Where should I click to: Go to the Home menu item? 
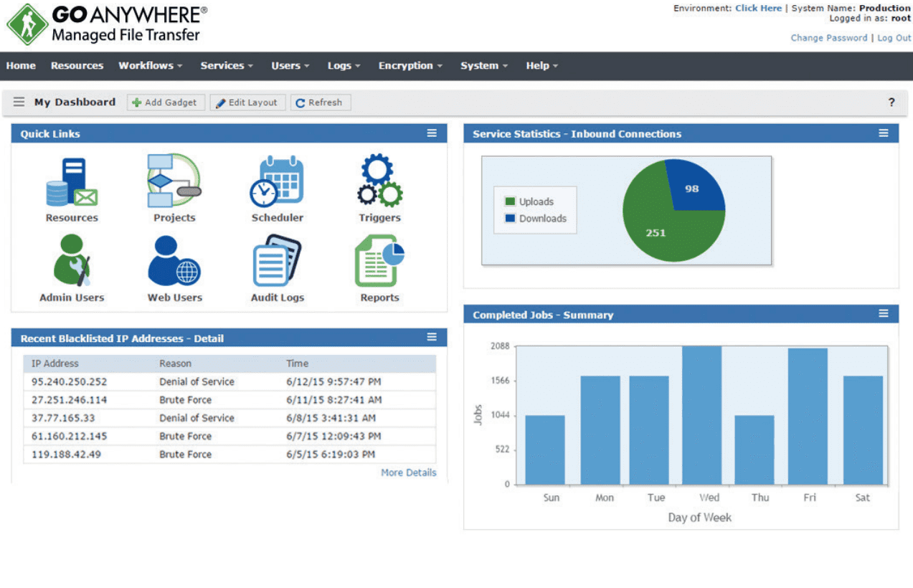pos(21,66)
